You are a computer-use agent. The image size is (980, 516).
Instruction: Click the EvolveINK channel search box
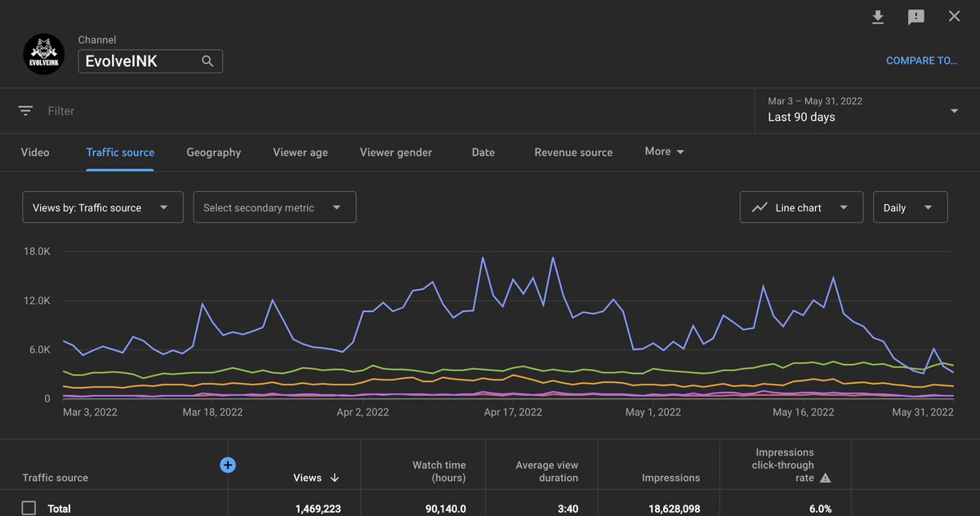point(150,61)
